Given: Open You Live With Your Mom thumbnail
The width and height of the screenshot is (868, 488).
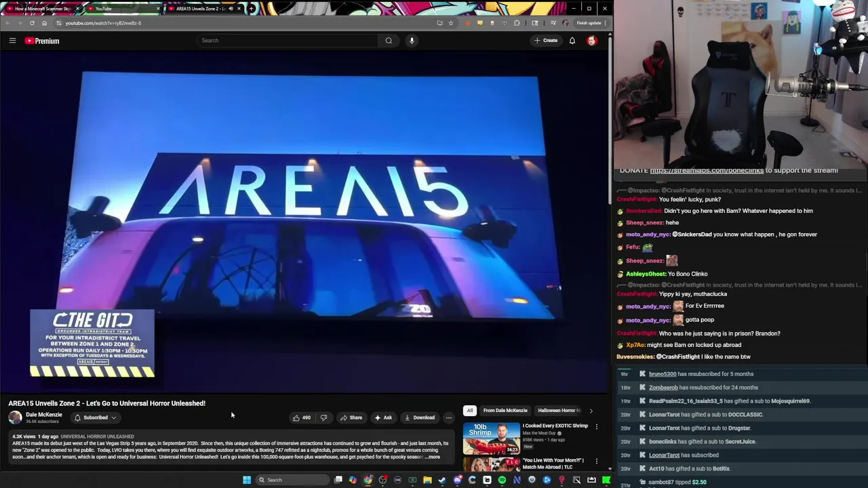Looking at the screenshot, I should pyautogui.click(x=492, y=464).
